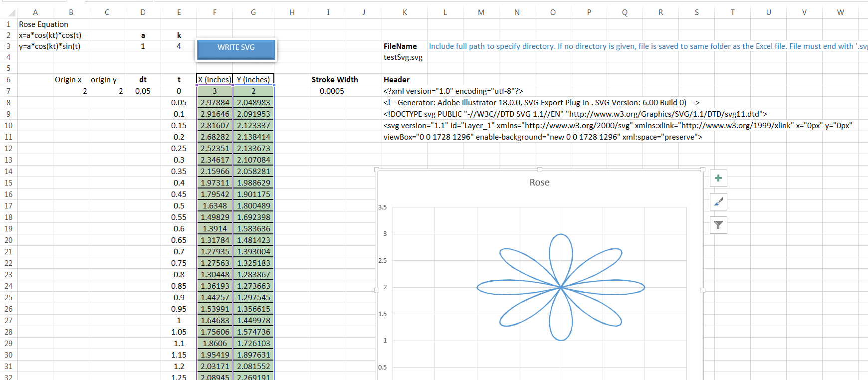Screen dimensions: 868x380
Task: Click the DOCTYPE svg PUBLIC cell
Action: click(575, 114)
